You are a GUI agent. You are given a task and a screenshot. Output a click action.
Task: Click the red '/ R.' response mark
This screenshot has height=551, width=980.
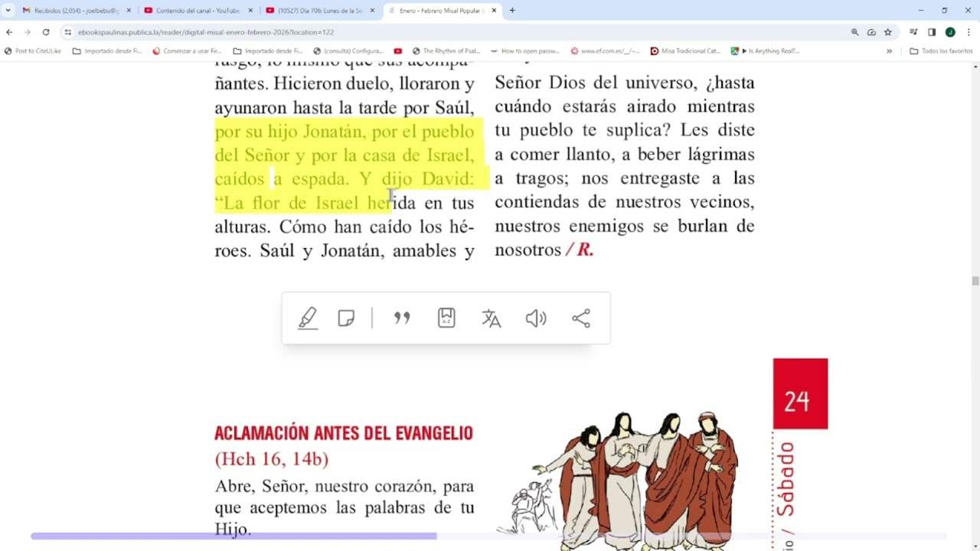click(x=580, y=249)
